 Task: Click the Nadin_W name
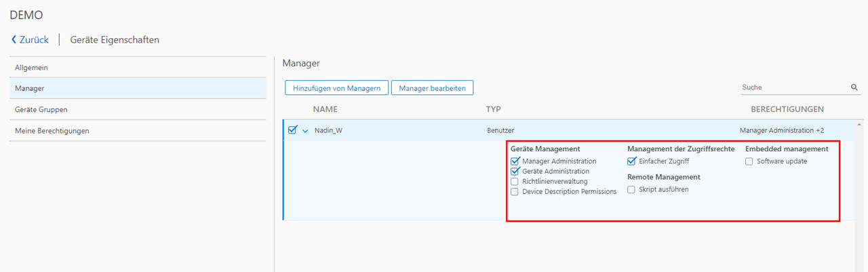tap(328, 130)
